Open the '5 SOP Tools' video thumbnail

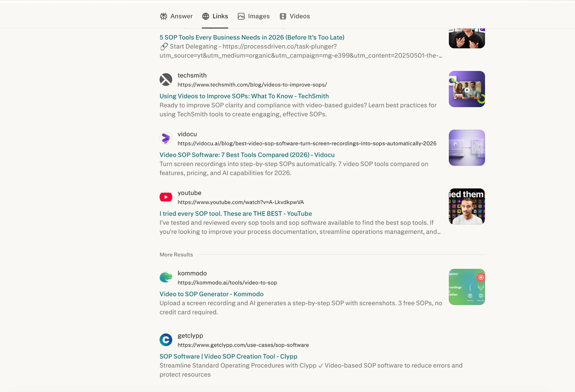click(x=467, y=38)
